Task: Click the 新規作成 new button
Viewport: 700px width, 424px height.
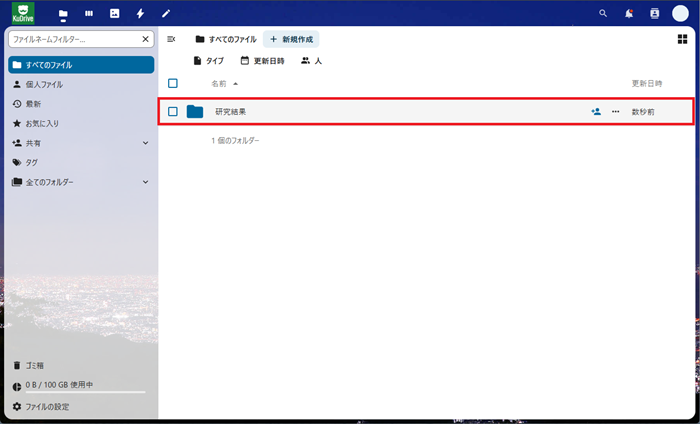Action: (291, 39)
